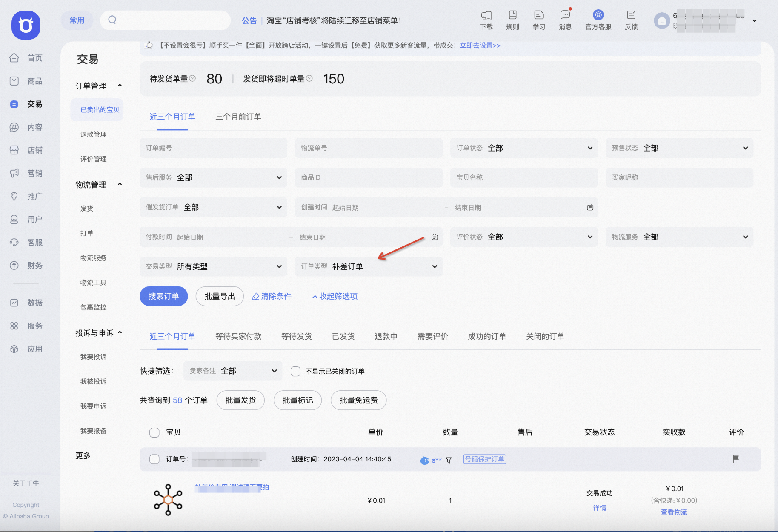778x532 pixels.
Task: Click 批量导出 button
Action: pos(220,296)
